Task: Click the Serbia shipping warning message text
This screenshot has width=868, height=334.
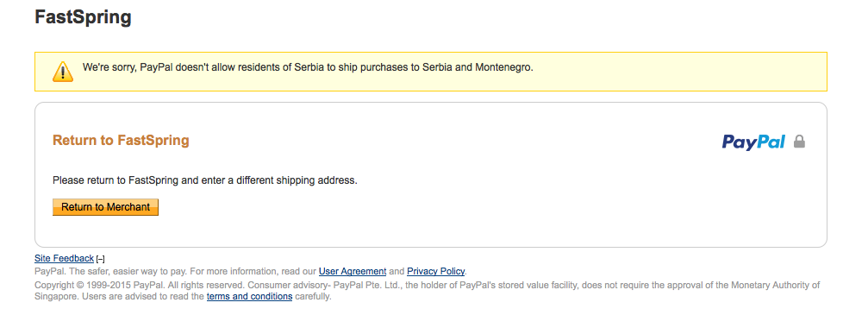Action: pos(308,67)
